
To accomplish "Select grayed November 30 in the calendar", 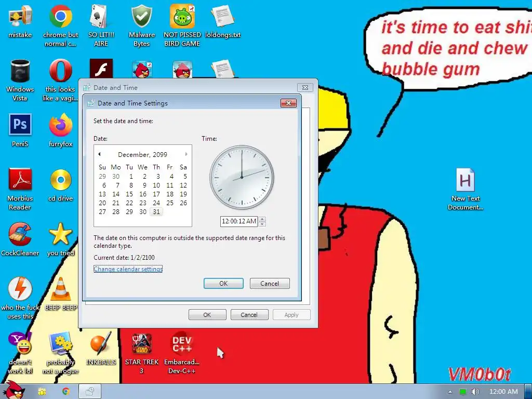I will click(x=116, y=177).
